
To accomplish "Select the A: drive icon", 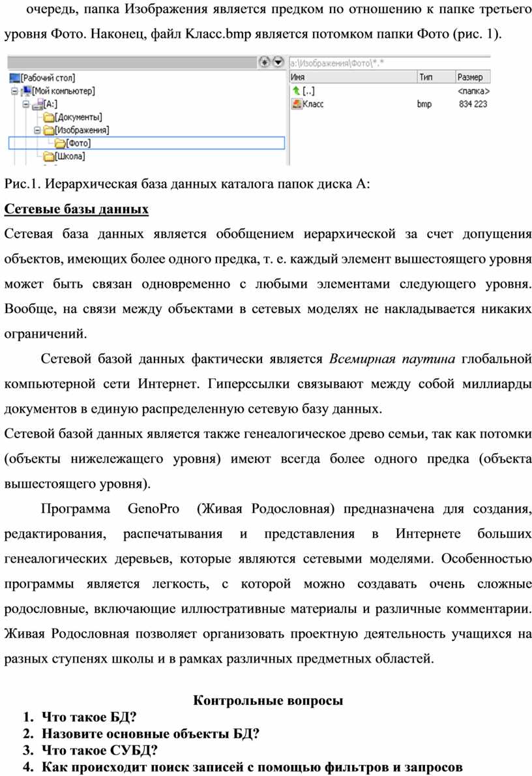I will 37,104.
